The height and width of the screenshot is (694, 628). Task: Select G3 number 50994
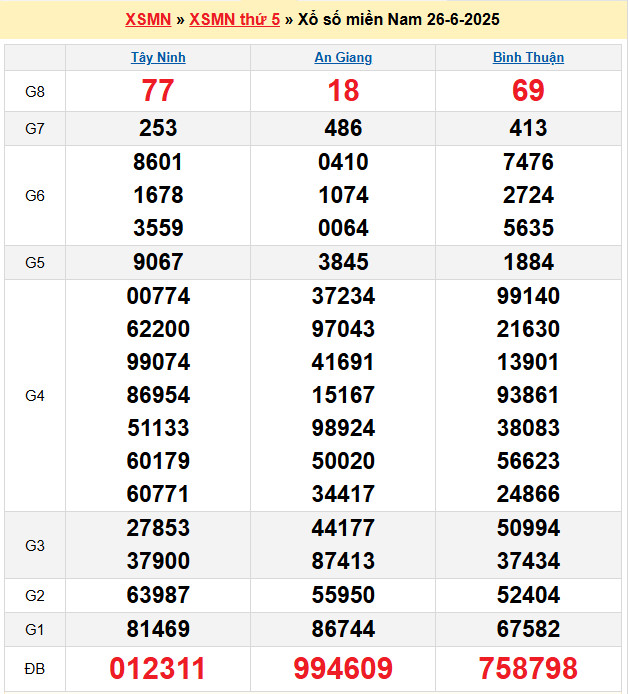click(x=528, y=528)
